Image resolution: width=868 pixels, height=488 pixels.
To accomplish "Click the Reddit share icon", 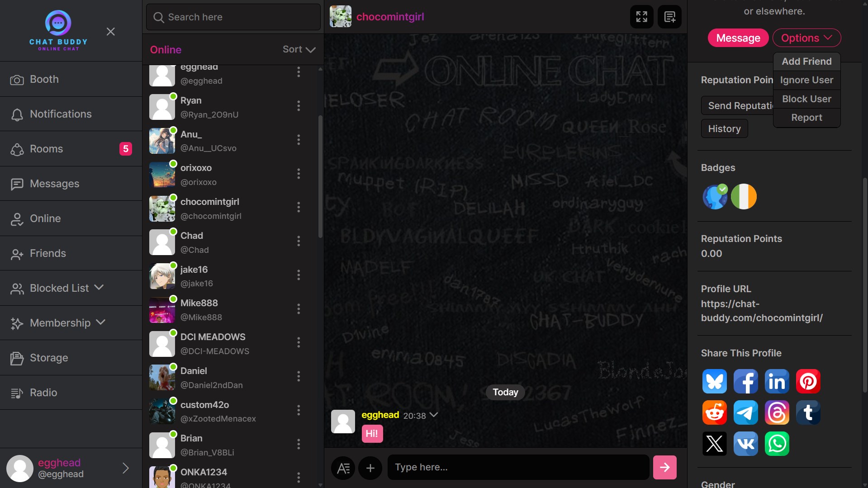I will tap(714, 412).
